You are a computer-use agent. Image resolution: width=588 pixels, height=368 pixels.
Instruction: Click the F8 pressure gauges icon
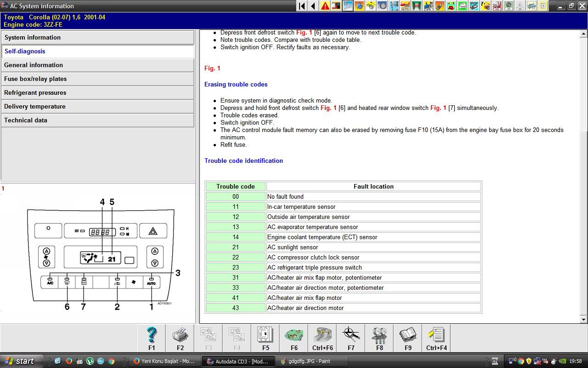click(x=379, y=338)
